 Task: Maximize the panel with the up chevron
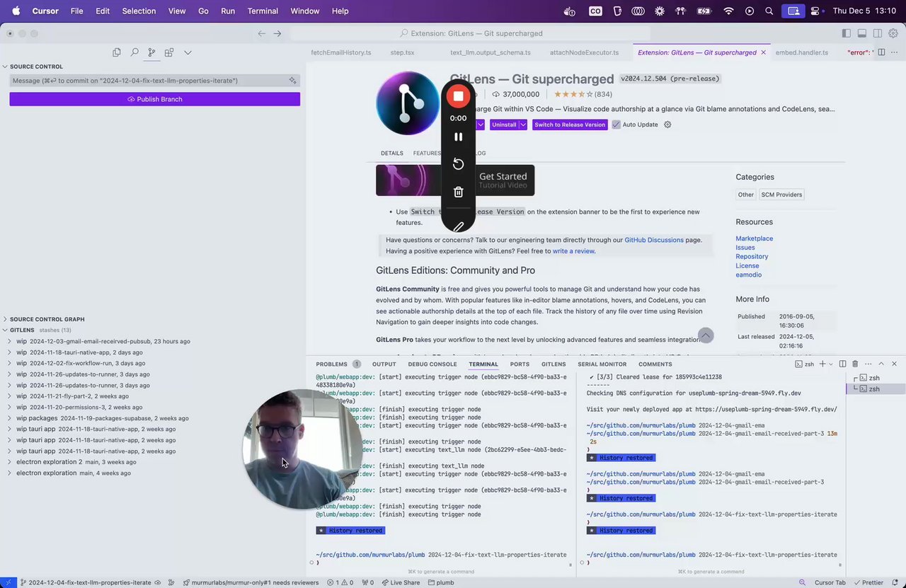[x=881, y=364]
